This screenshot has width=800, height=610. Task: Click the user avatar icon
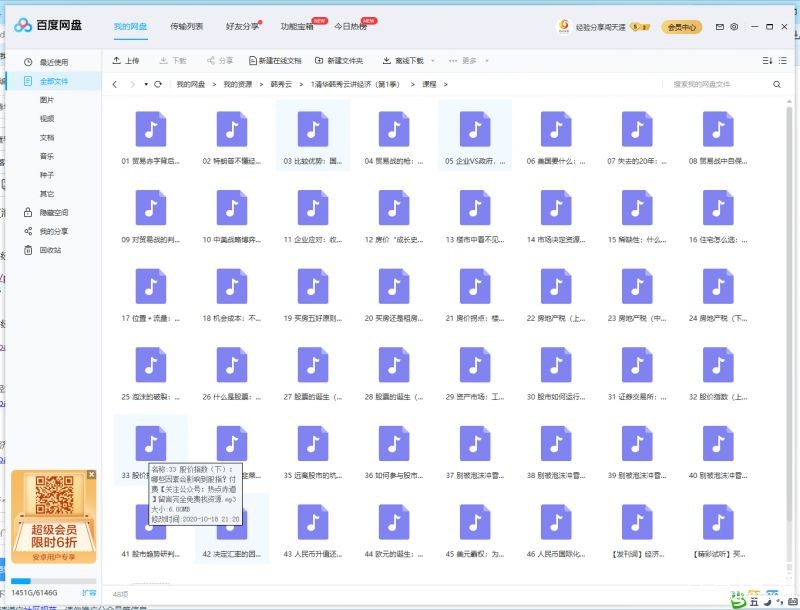click(x=564, y=27)
